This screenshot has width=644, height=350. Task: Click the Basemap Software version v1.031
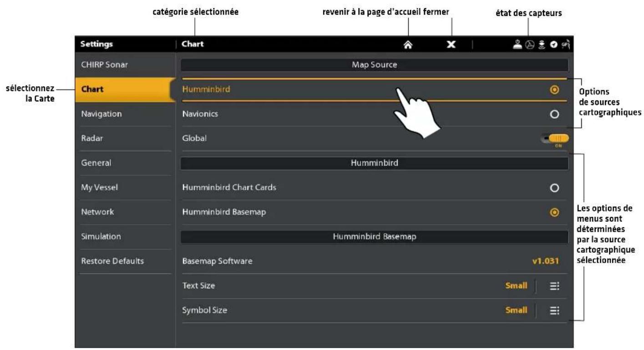(545, 261)
